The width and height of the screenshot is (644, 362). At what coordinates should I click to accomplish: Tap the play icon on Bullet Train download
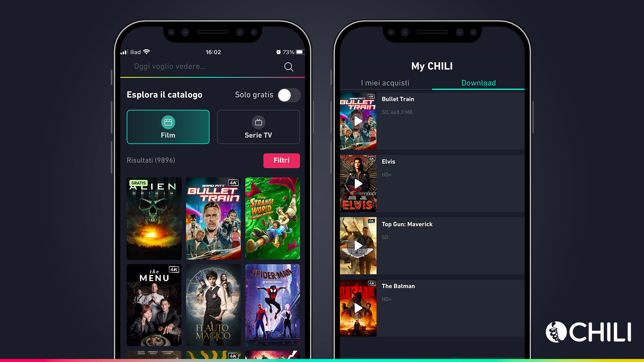pos(358,122)
